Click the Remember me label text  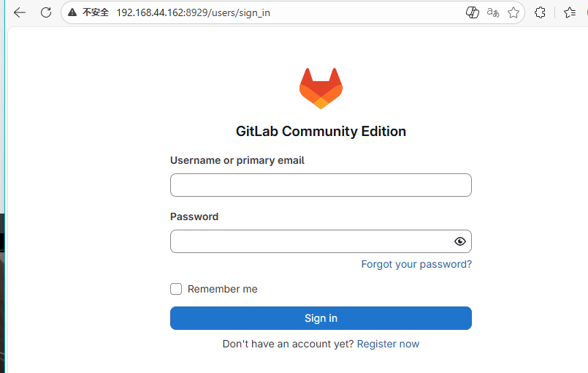[222, 289]
